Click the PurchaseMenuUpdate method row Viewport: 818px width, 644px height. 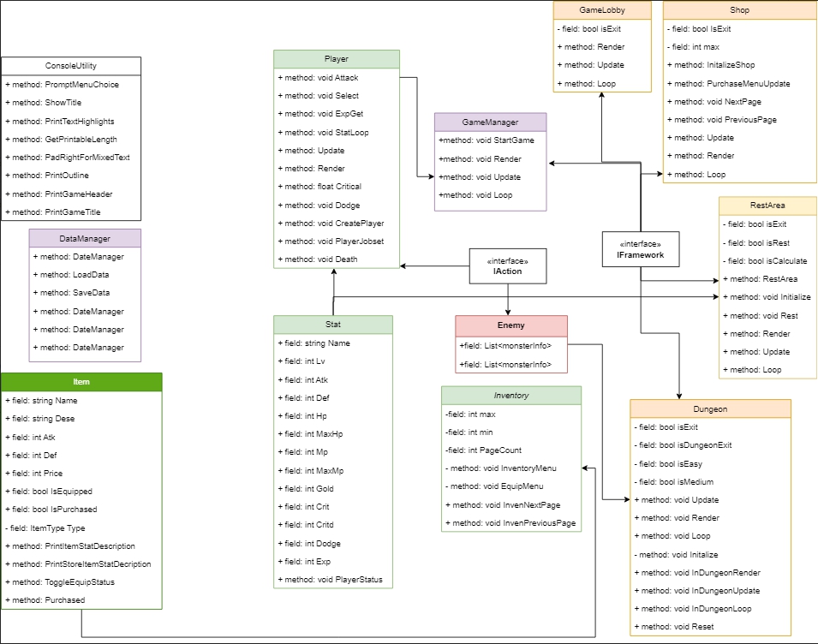coord(740,84)
